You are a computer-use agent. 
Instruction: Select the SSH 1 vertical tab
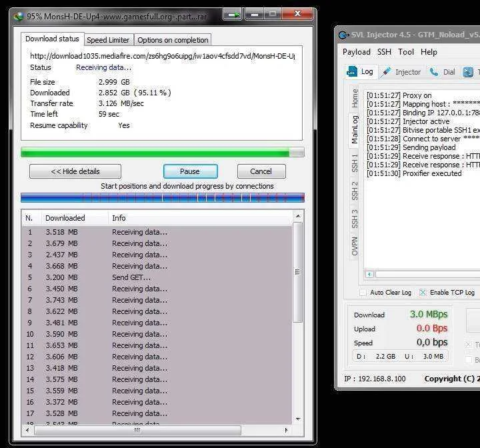pos(355,163)
